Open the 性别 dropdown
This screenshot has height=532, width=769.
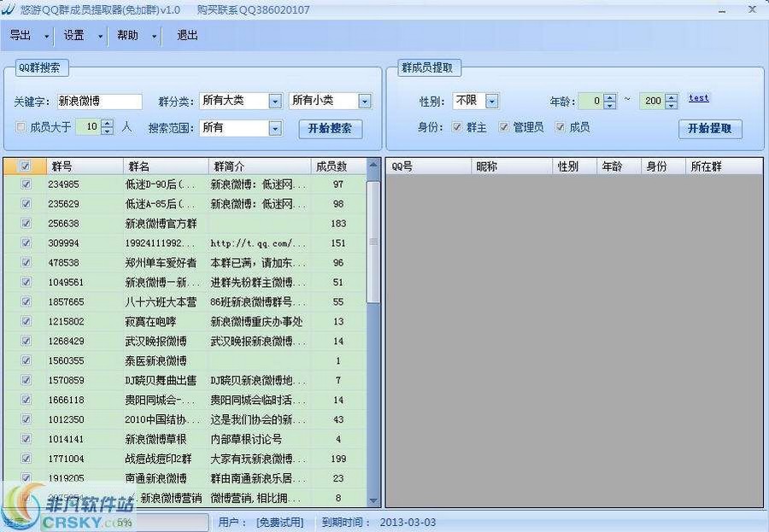tap(492, 101)
